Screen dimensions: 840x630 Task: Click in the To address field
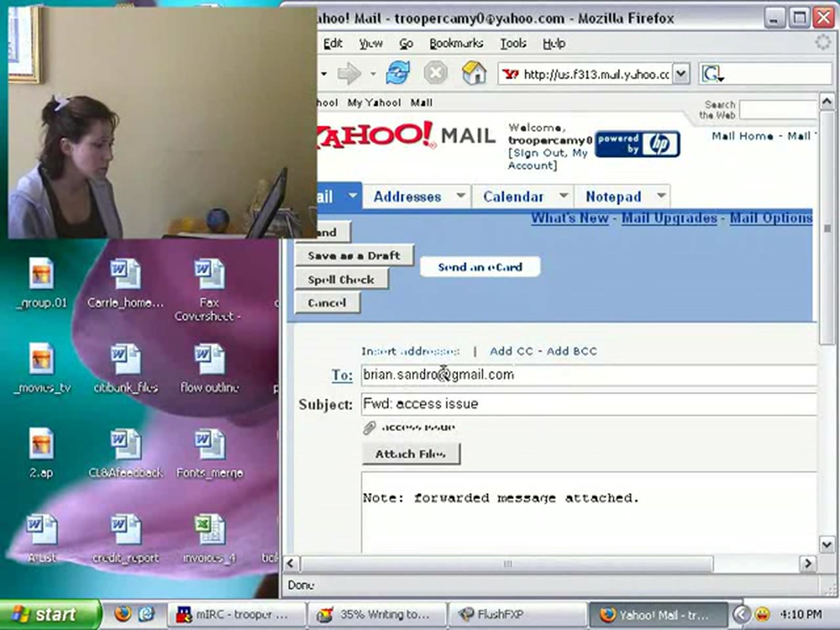coord(589,375)
